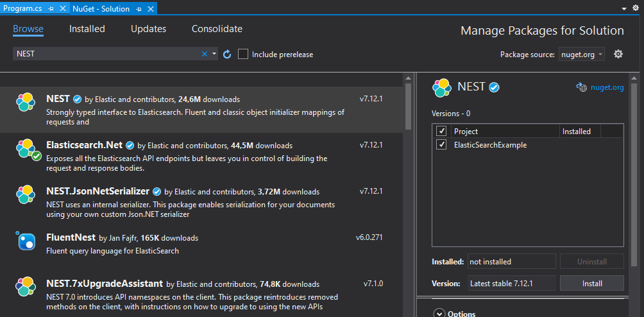Open the NEST package entry title
This screenshot has width=644, height=317.
tap(58, 99)
